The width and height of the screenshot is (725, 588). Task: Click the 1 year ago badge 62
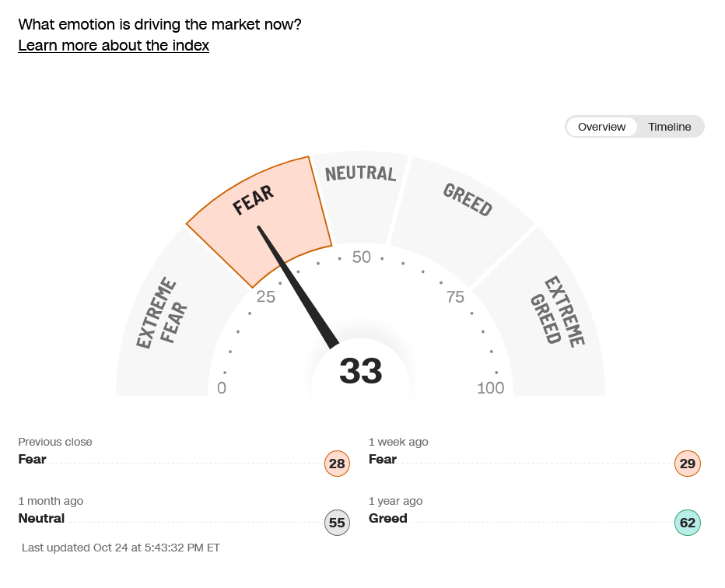688,523
